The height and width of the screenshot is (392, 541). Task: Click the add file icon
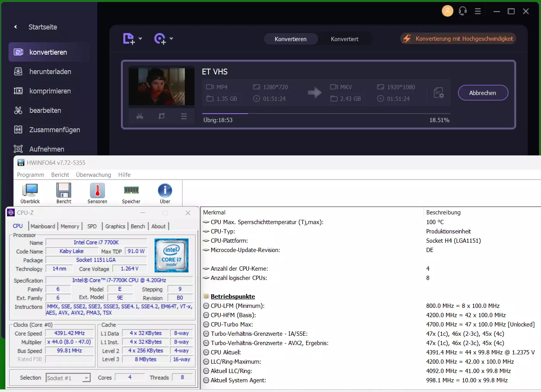point(129,39)
